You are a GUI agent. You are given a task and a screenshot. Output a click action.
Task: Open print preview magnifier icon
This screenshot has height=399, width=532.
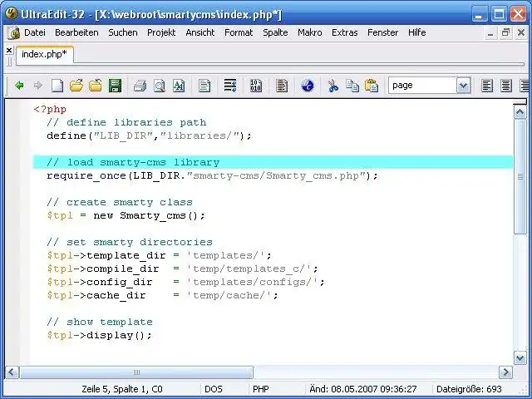pyautogui.click(x=159, y=86)
